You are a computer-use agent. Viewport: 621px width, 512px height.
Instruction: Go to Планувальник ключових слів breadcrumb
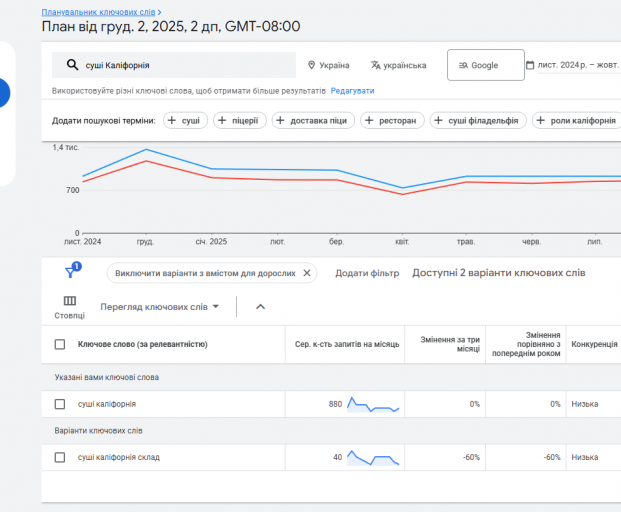coord(98,12)
